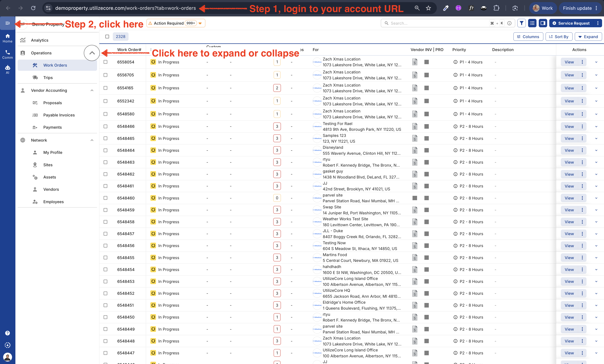Click priority info icon for 6554165

pyautogui.click(x=455, y=88)
